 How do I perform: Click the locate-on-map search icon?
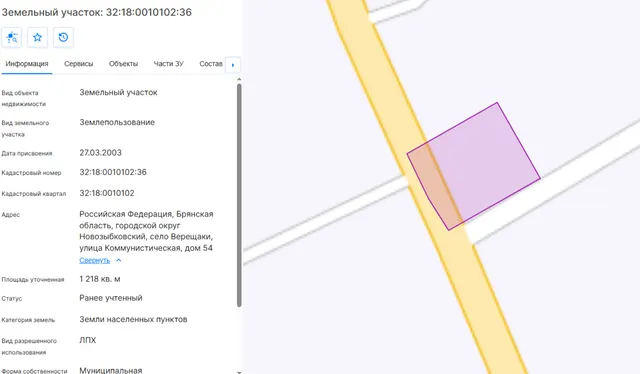pyautogui.click(x=12, y=38)
